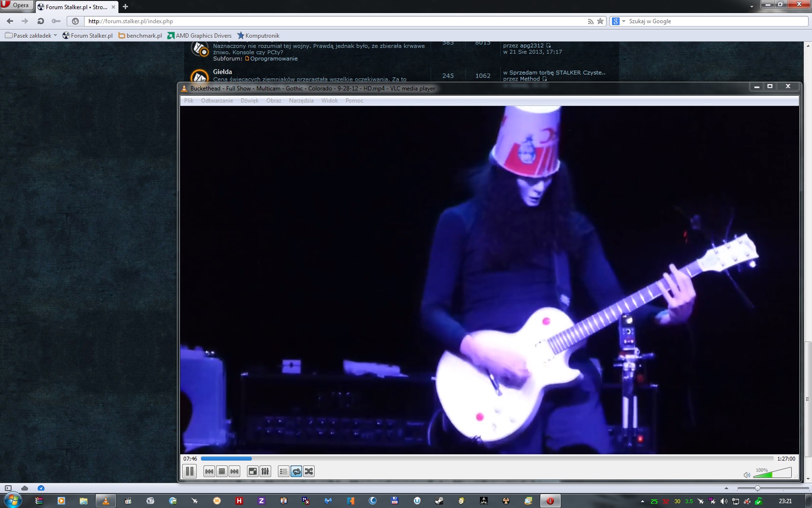812x508 pixels.
Task: Toggle VLC fullscreen video mode
Action: tap(253, 471)
